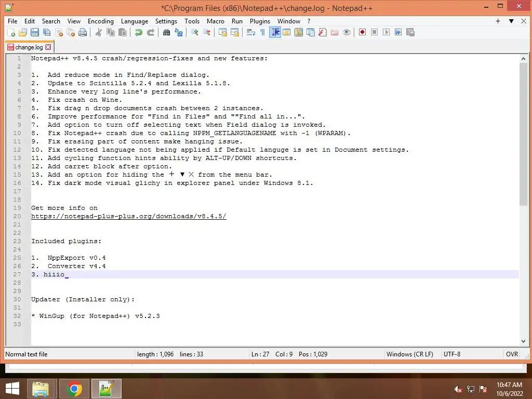
Task: Click the Close document toolbar icon
Action: (x=59, y=32)
